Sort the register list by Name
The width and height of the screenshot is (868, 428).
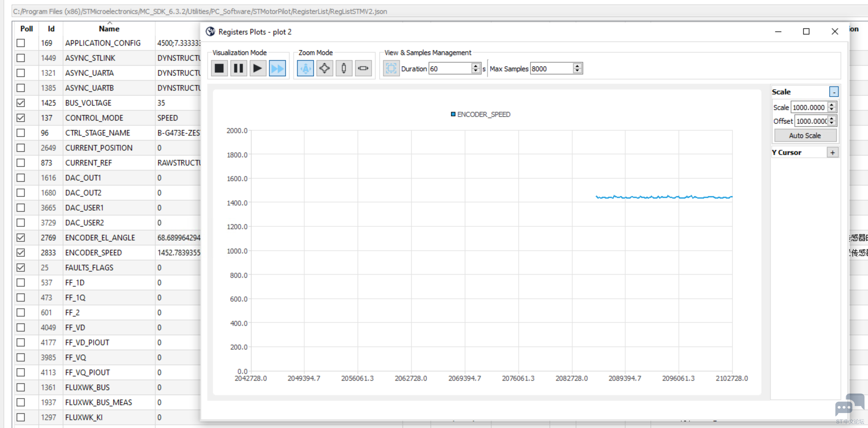coord(109,29)
